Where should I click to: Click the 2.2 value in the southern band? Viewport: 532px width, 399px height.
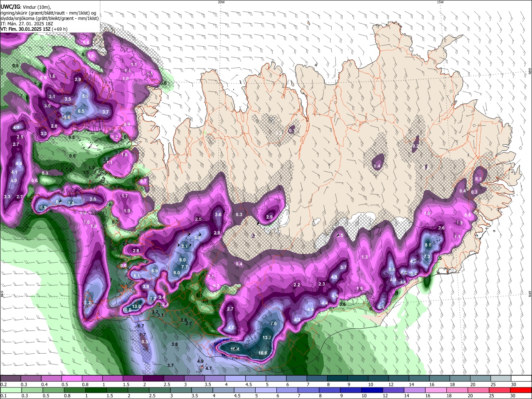[x=297, y=285]
